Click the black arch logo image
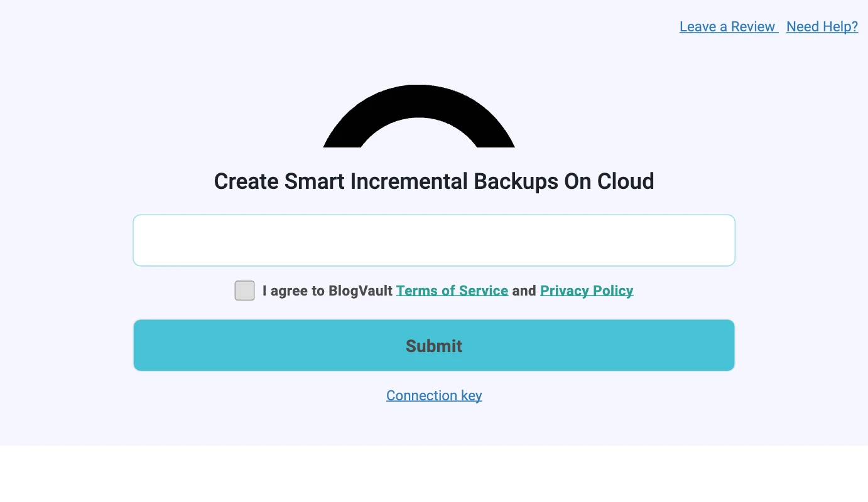 [x=419, y=116]
